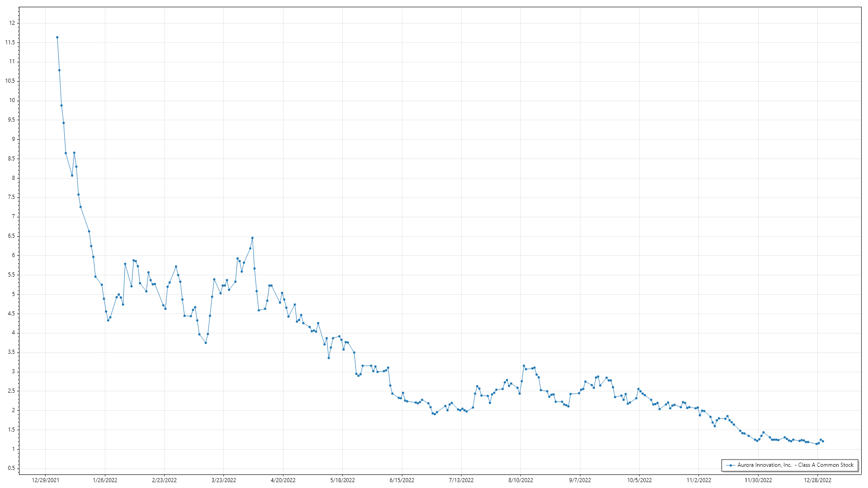Image resolution: width=868 pixels, height=488 pixels.
Task: Click the 0.5 value on the y-axis
Action: pos(11,468)
